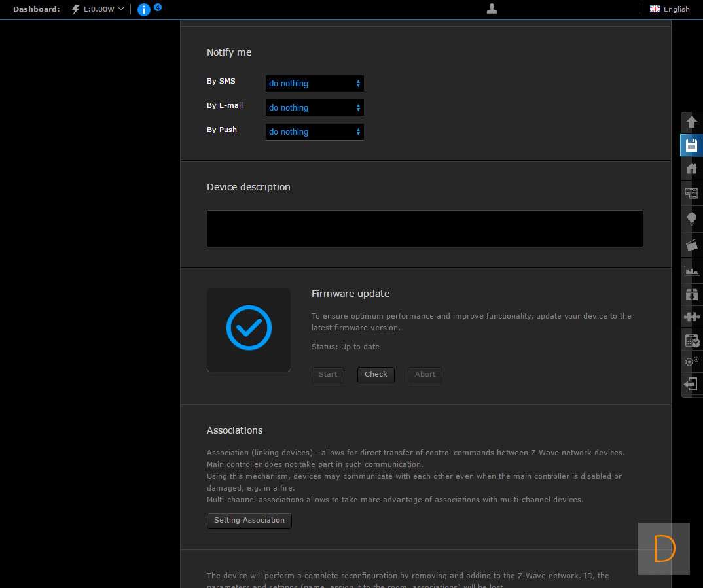703x588 pixels.
Task: Click the Setting Association button
Action: [249, 521]
